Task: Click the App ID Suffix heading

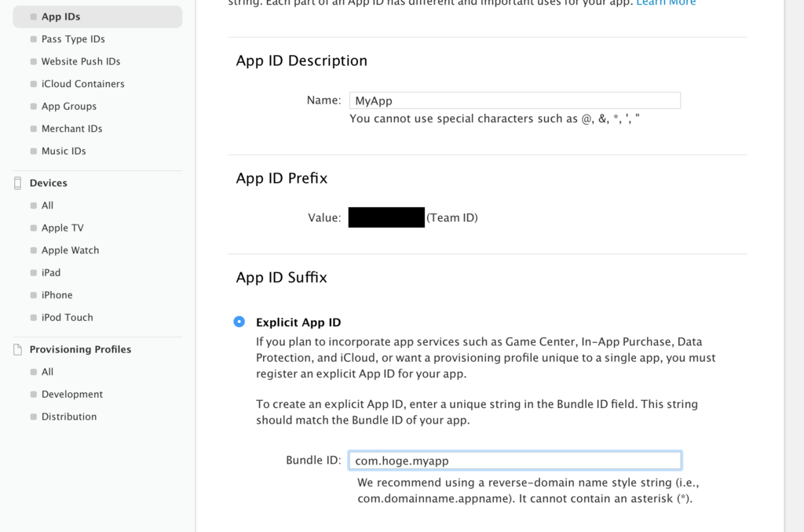Action: (282, 277)
